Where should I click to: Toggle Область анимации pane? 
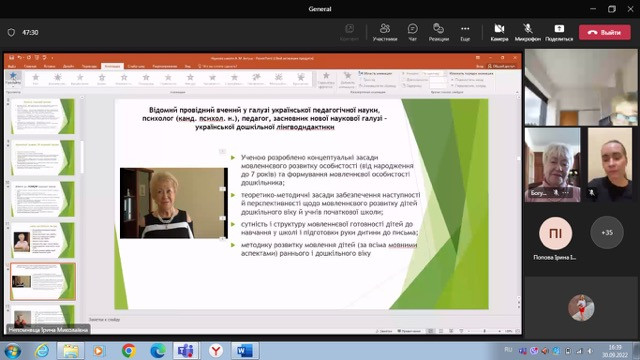point(376,73)
